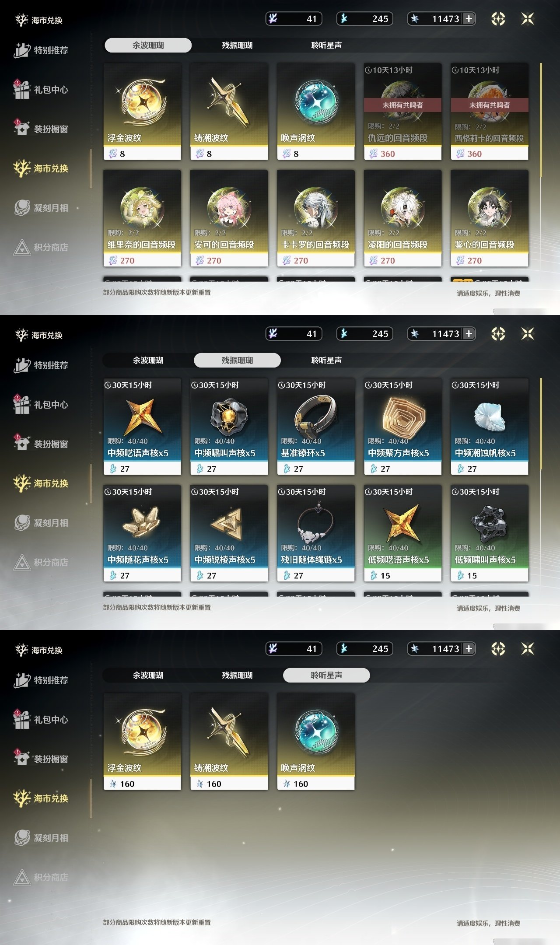Viewport: 560px width, 945px height.
Task: Select 鉴心的回音频段 character card
Action: click(490, 218)
